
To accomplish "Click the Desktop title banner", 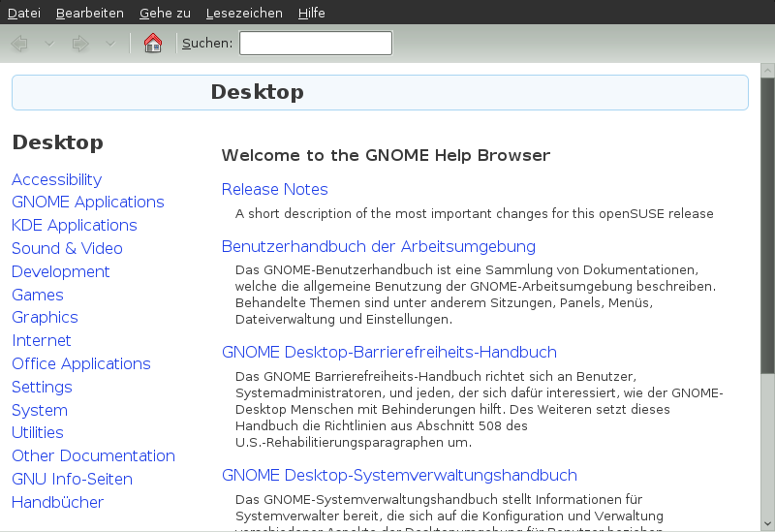I will [380, 92].
